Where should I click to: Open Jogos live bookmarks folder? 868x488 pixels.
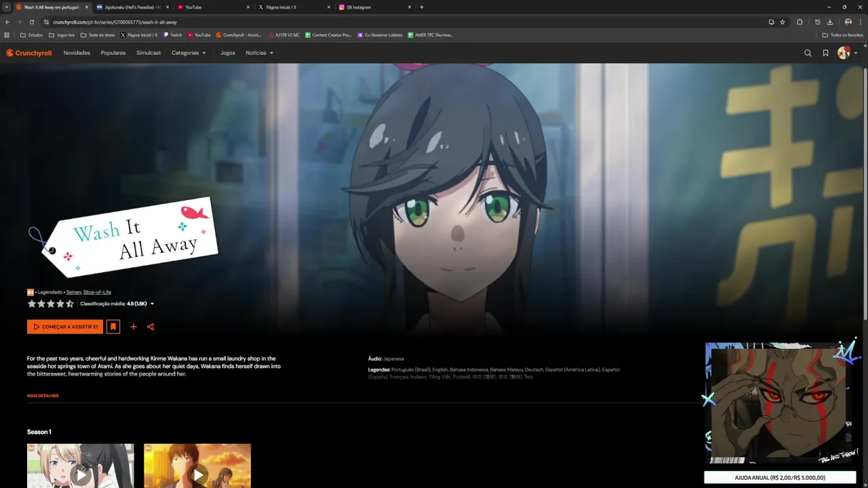[x=62, y=35]
